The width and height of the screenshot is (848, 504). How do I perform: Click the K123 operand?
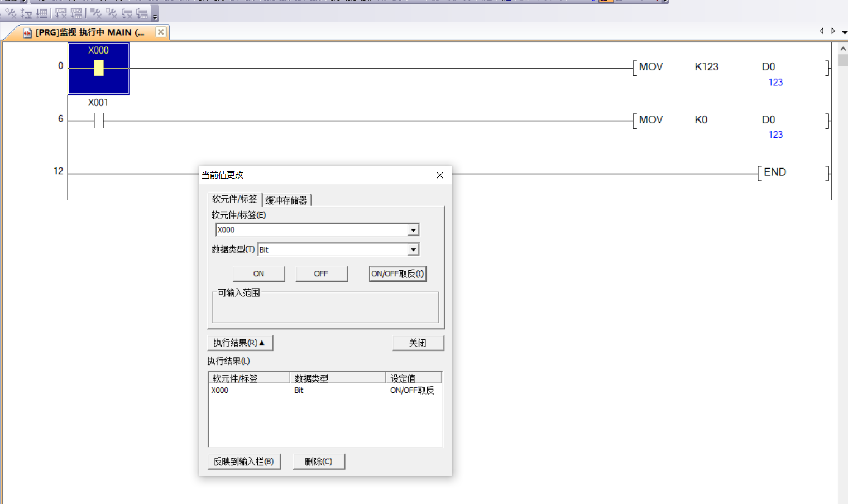[707, 67]
